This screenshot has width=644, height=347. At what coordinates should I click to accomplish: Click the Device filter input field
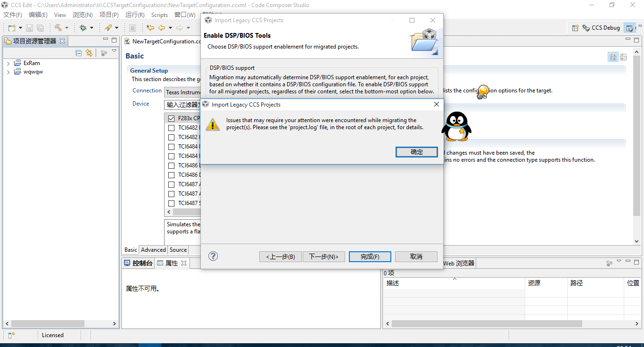[x=183, y=105]
